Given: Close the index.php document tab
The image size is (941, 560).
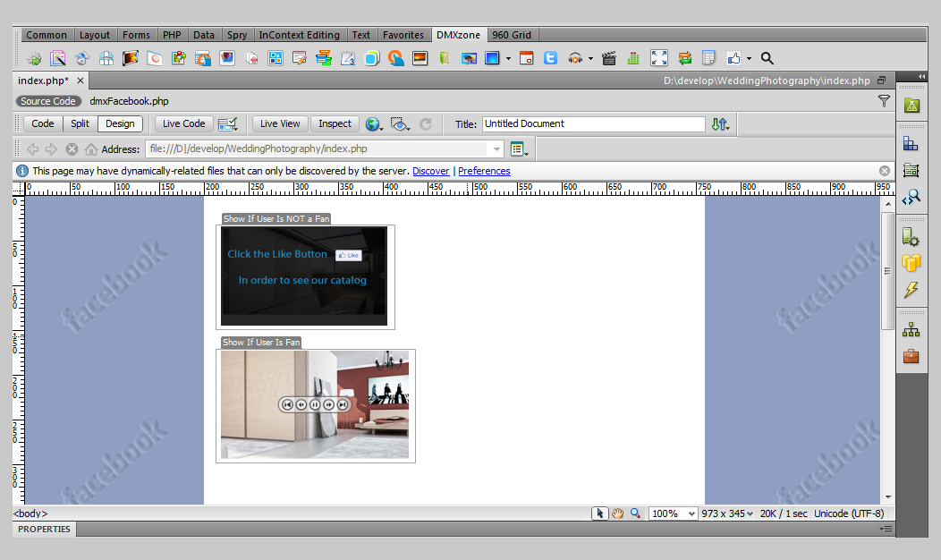Looking at the screenshot, I should click(x=80, y=81).
